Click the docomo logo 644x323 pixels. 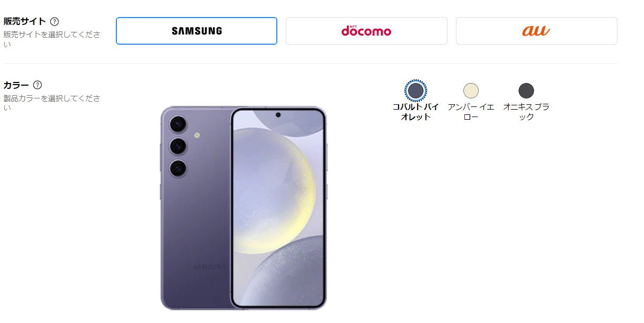click(x=366, y=31)
